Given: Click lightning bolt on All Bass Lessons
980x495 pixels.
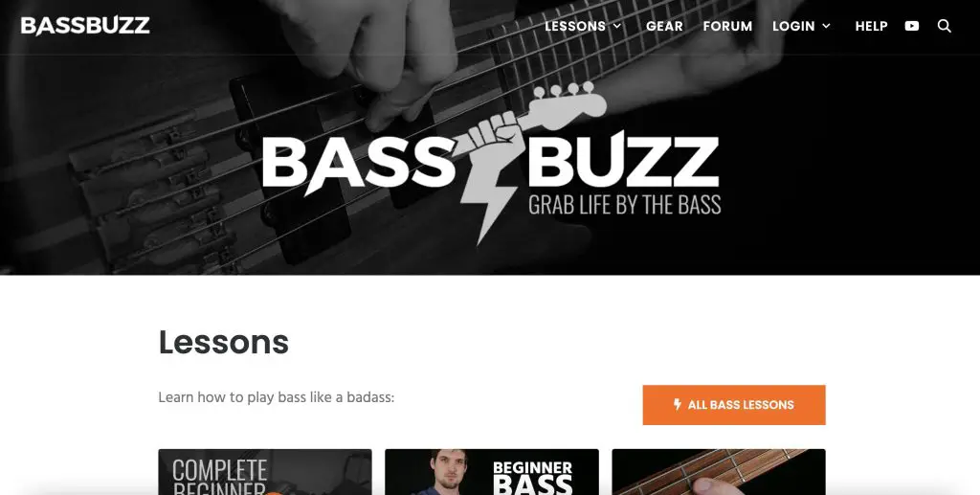Looking at the screenshot, I should tap(677, 404).
